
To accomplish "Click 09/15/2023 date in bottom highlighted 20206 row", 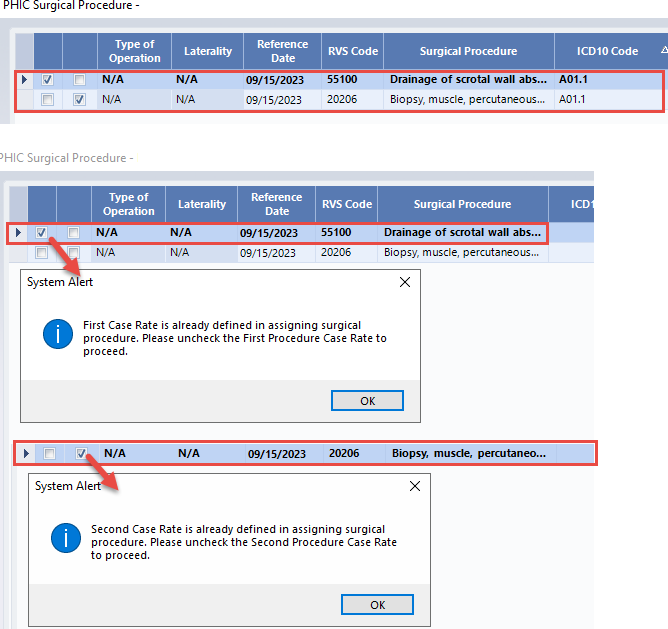I will pos(278,453).
